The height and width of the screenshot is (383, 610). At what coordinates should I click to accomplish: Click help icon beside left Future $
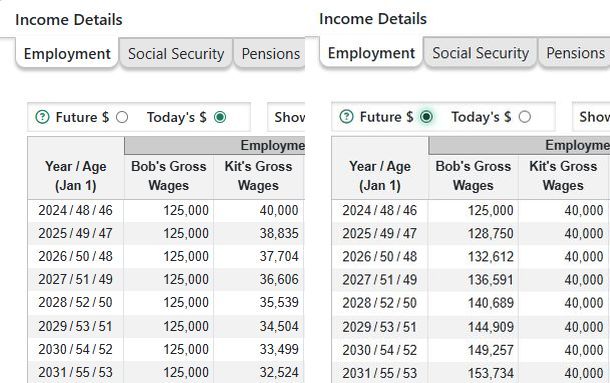(x=42, y=117)
